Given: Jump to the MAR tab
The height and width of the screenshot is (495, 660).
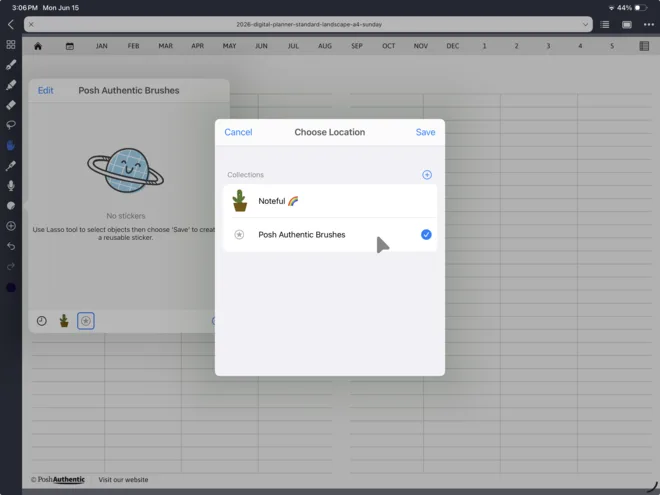Looking at the screenshot, I should pos(165,46).
